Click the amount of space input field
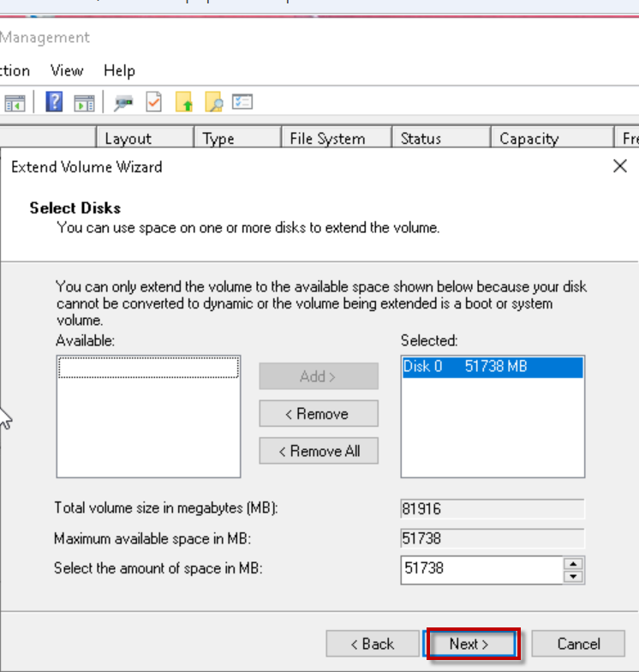 tap(480, 569)
